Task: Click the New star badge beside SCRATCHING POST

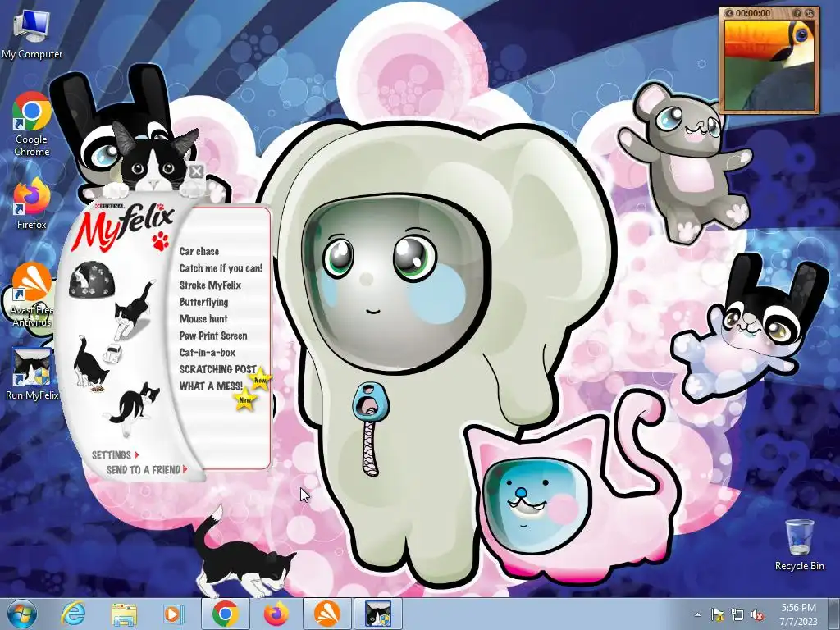Action: click(260, 380)
